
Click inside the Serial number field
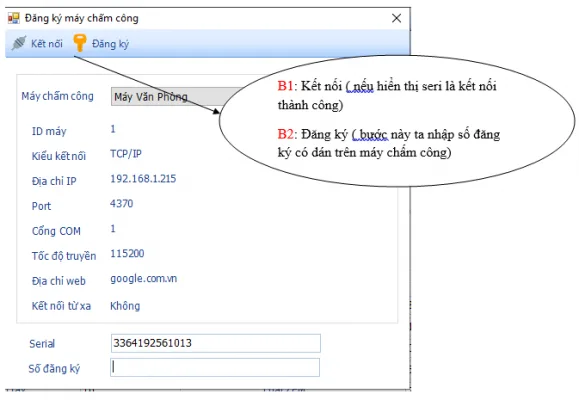216,343
